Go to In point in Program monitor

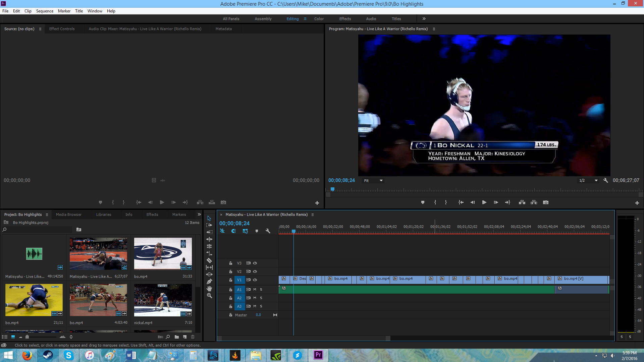(x=461, y=202)
